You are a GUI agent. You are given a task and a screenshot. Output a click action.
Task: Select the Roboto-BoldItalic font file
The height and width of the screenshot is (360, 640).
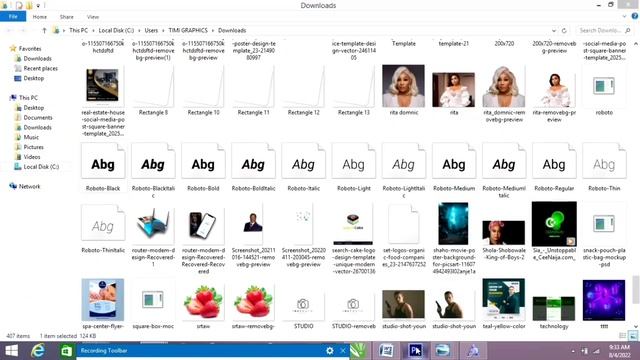click(x=253, y=167)
